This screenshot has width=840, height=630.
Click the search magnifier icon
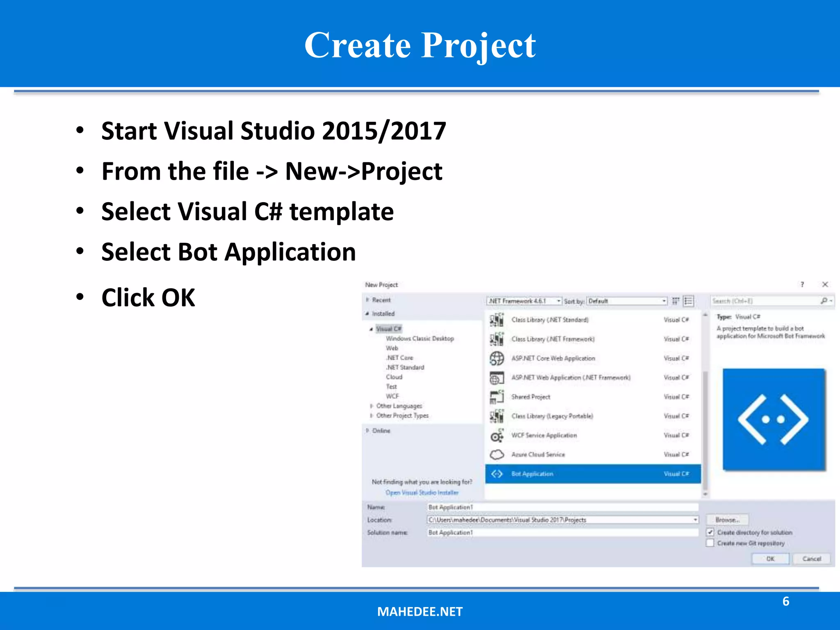click(x=824, y=301)
